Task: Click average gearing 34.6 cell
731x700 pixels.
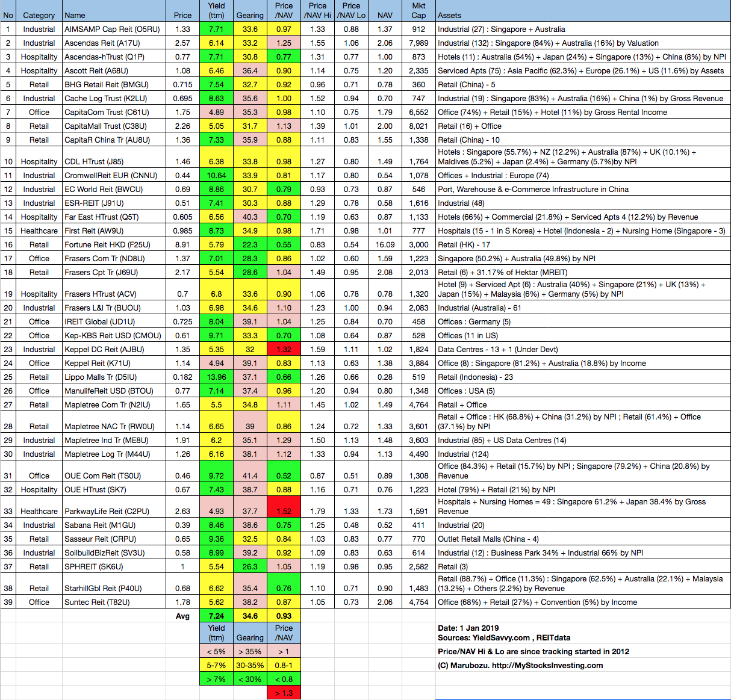Action: tap(250, 616)
